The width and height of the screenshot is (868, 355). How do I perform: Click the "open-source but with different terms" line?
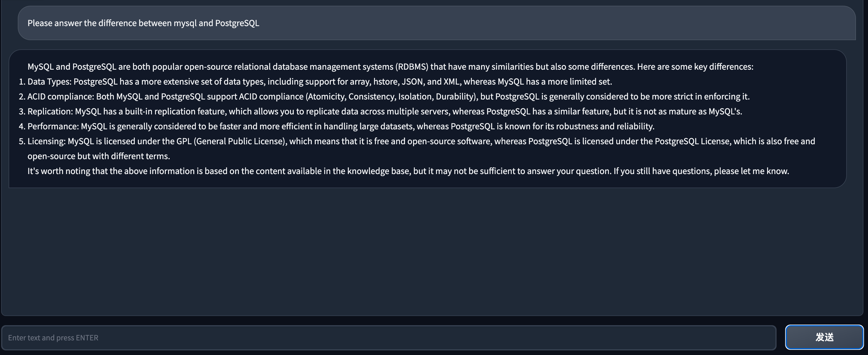(x=98, y=156)
